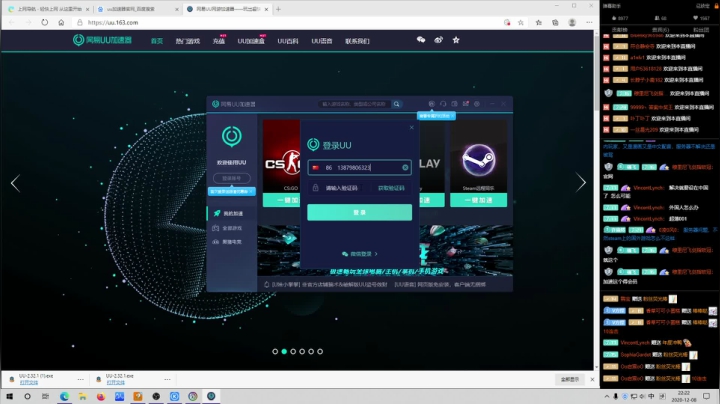This screenshot has height=404, width=720.
Task: Click the verification code input field
Action: 342,188
